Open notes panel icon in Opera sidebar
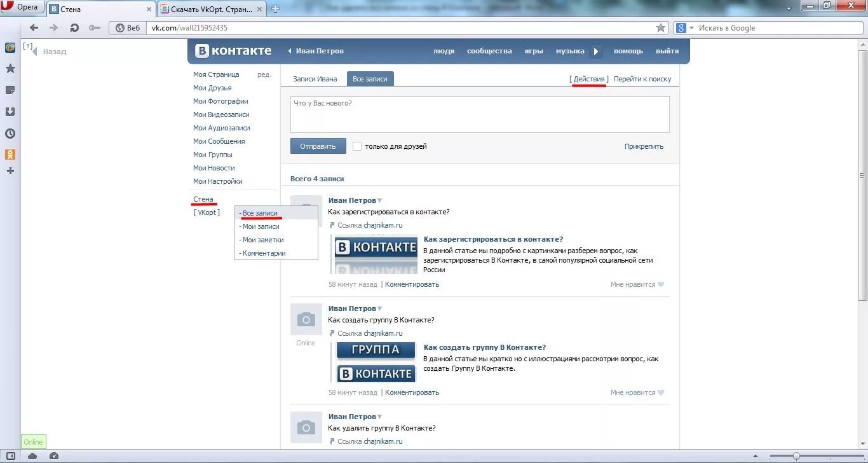 tap(10, 90)
